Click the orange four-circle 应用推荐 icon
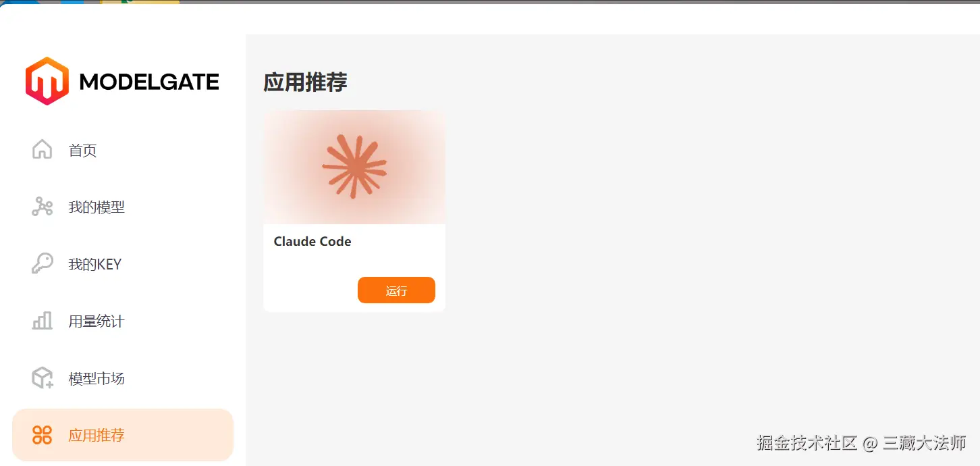Viewport: 980px width, 466px height. point(42,435)
